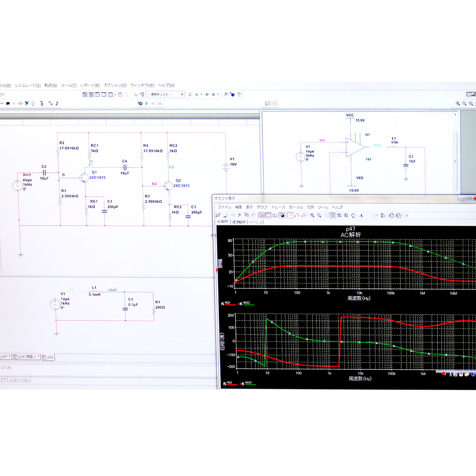Image resolution: width=476 pixels, height=476 pixels.
Task: Toggle the green trace checkbox in phase legend
Action: tap(243, 384)
